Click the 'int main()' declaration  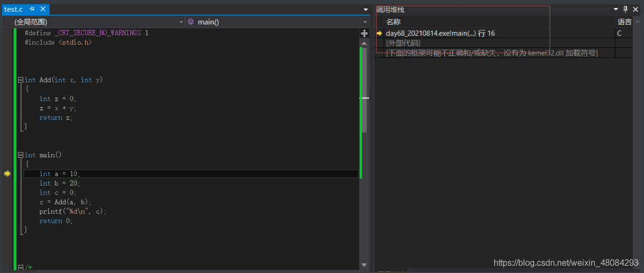click(x=43, y=155)
